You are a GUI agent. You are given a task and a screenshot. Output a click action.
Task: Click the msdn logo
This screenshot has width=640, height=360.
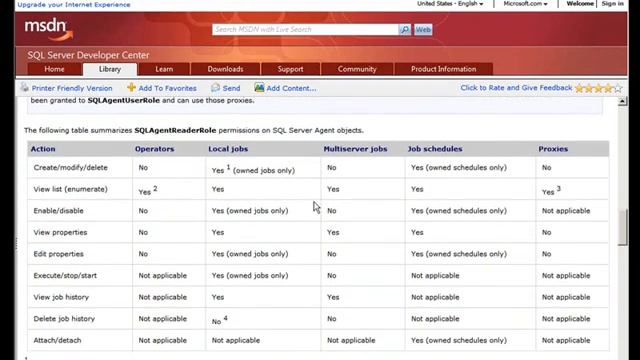pyautogui.click(x=49, y=29)
